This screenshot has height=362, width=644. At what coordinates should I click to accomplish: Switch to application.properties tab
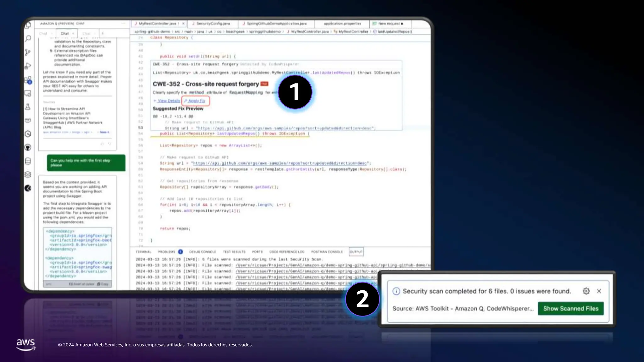[x=342, y=24]
